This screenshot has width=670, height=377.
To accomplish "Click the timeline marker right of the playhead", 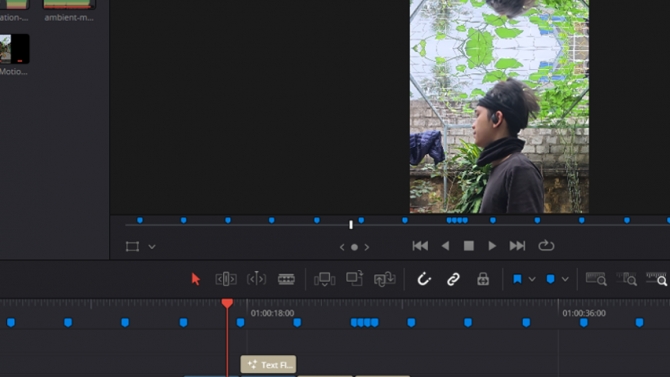I will (241, 322).
